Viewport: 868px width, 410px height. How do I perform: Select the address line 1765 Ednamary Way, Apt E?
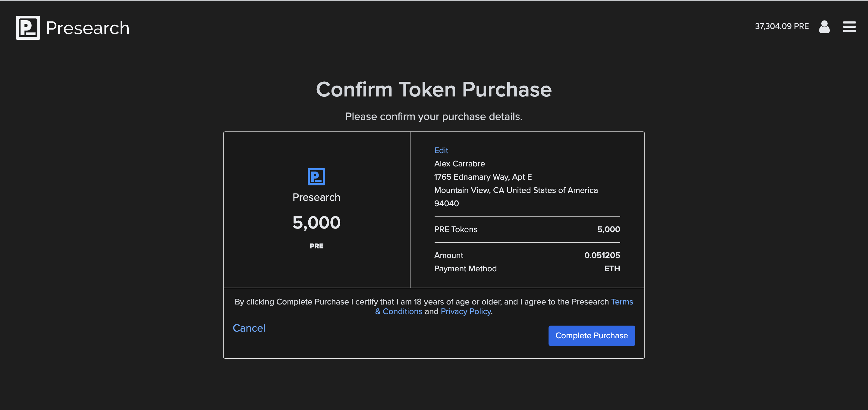[483, 177]
